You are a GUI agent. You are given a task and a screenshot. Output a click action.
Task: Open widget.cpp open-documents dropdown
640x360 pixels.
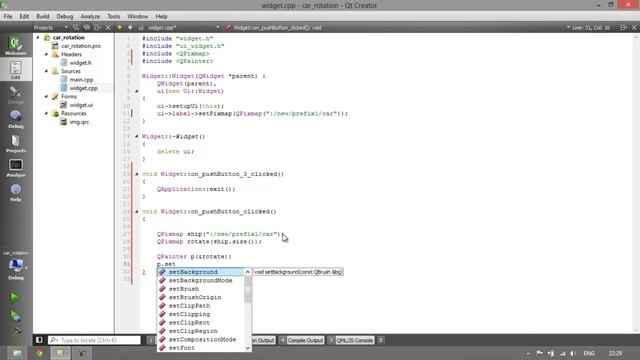(218, 27)
